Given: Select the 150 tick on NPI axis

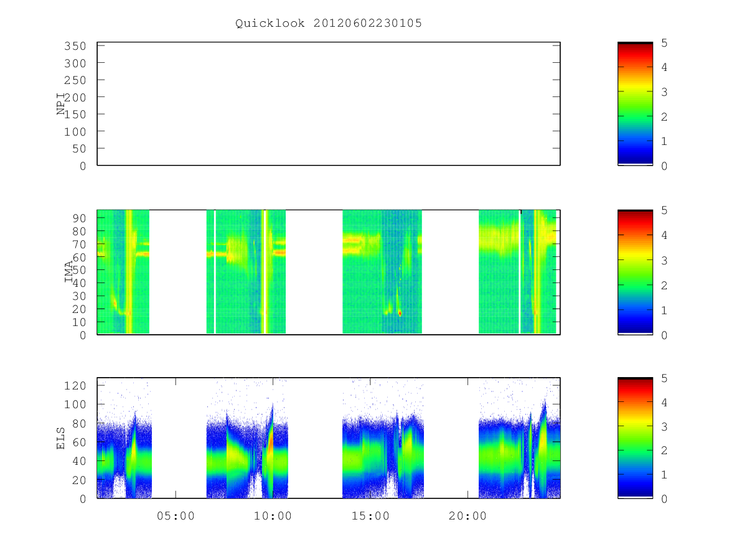Looking at the screenshot, I should [75, 114].
